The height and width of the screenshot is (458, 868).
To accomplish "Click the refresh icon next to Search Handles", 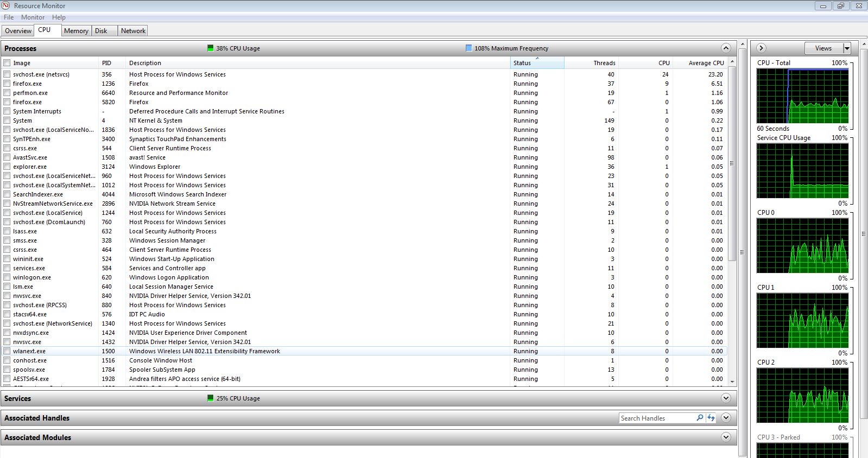I will (x=711, y=418).
